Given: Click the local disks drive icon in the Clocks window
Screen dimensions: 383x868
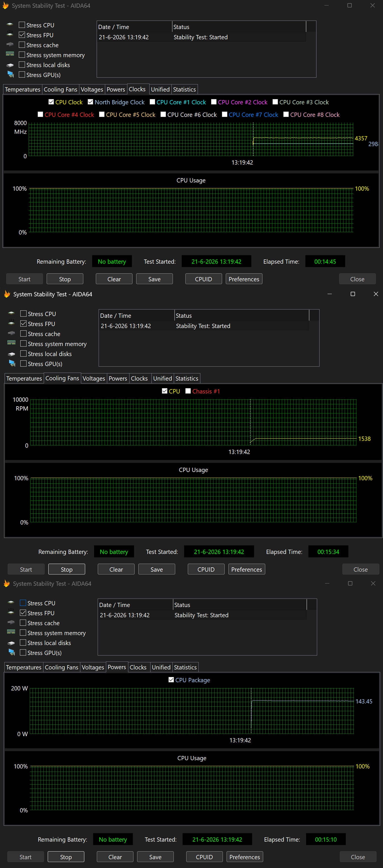Looking at the screenshot, I should (x=10, y=65).
